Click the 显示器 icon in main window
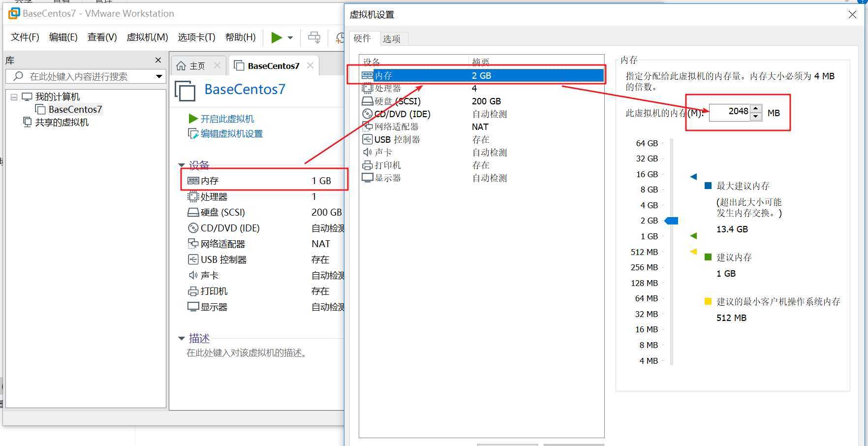Screen dimensions: 868x446 (193, 307)
